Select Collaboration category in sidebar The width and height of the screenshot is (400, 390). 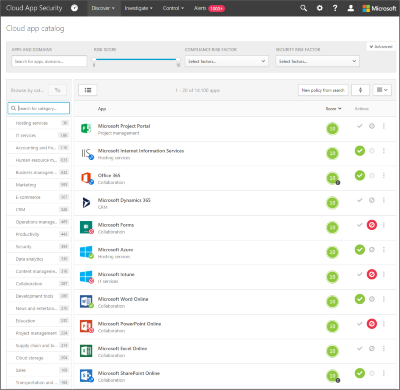point(39,284)
